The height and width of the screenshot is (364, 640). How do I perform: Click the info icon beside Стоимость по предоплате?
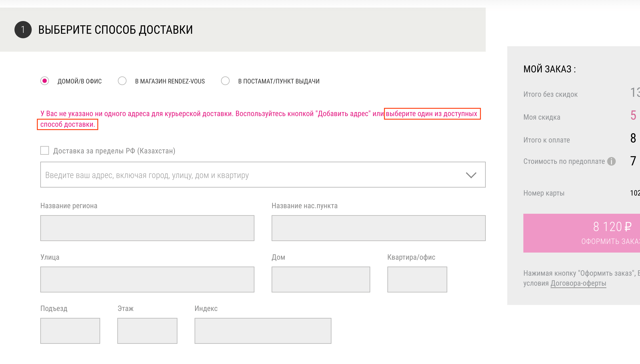(611, 161)
